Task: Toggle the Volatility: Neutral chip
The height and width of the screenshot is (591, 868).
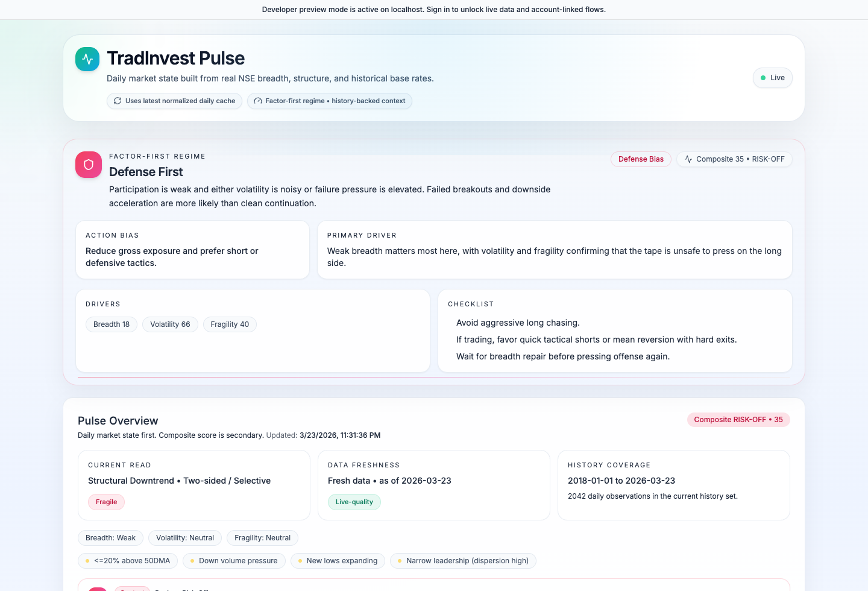Action: 184,537
